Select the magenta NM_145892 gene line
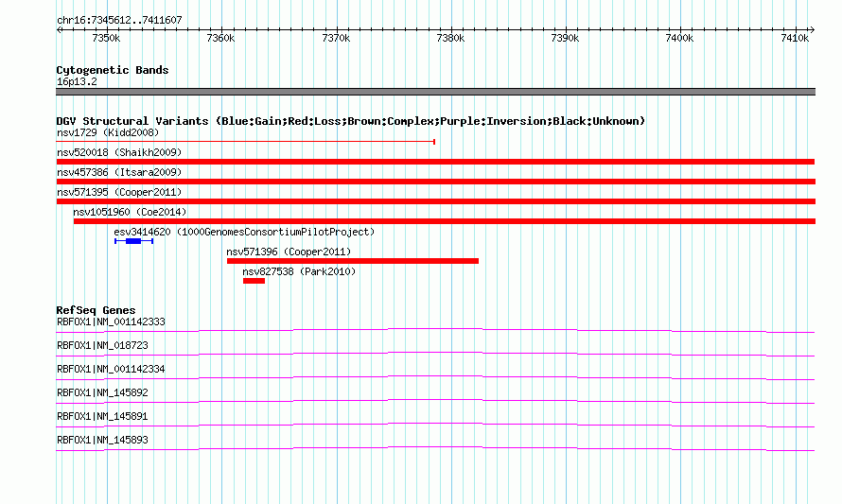Viewport: 842px width, 504px height. [x=435, y=401]
